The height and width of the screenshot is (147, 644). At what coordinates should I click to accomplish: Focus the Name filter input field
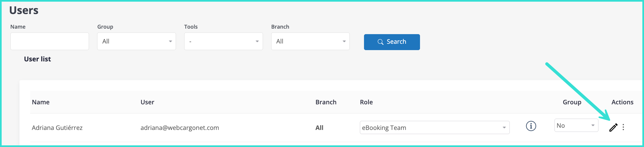[50, 41]
